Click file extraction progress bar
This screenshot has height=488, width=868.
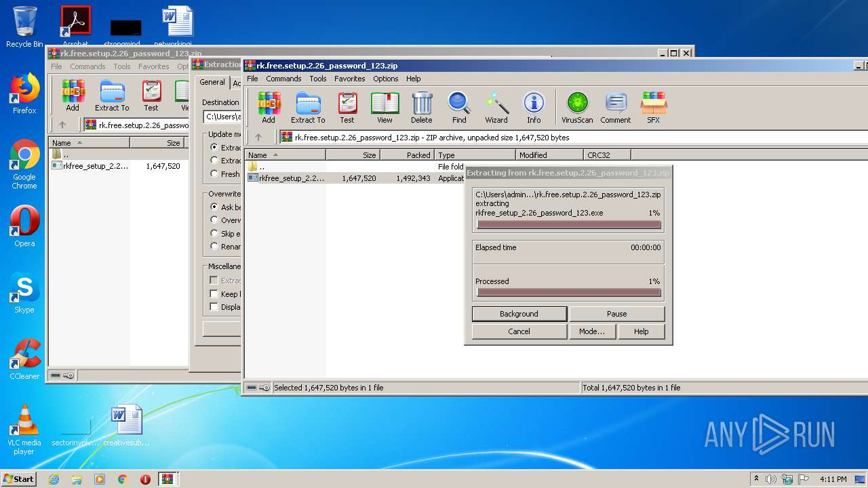[x=569, y=224]
